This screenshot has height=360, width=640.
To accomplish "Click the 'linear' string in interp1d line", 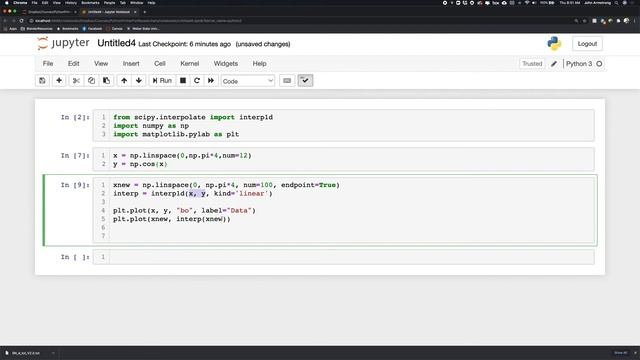I will point(252,193).
